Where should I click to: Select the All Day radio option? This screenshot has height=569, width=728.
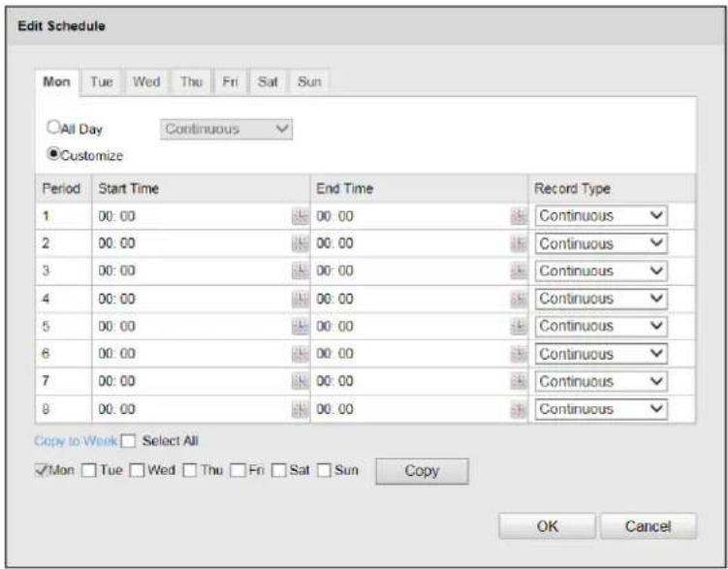tap(54, 127)
